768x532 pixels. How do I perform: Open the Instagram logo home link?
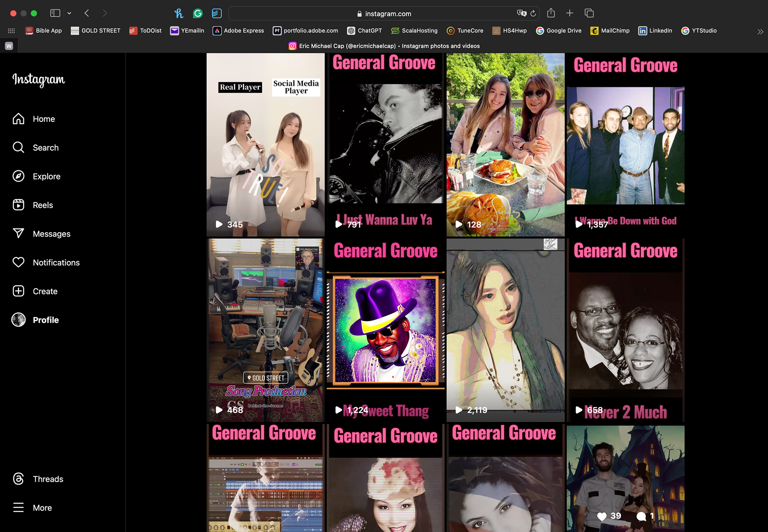[x=38, y=80]
